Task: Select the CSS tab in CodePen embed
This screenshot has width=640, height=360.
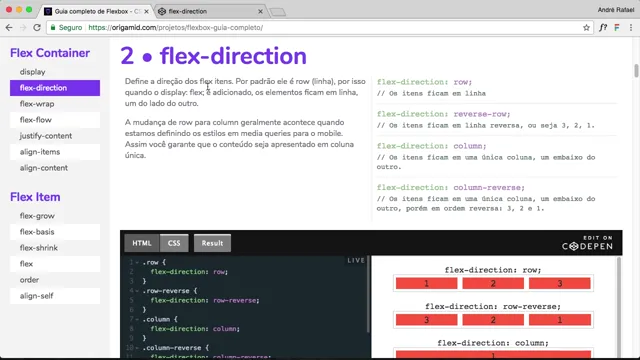Action: [x=174, y=243]
